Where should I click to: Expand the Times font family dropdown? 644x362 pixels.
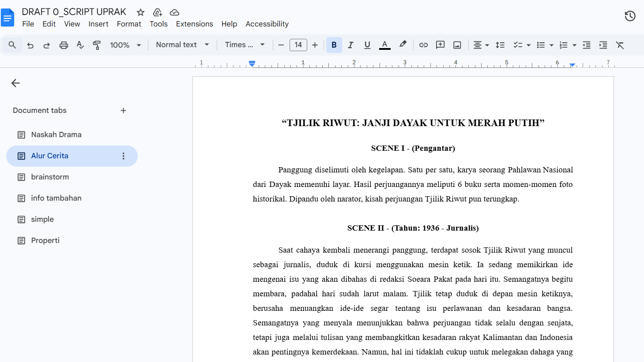(245, 45)
